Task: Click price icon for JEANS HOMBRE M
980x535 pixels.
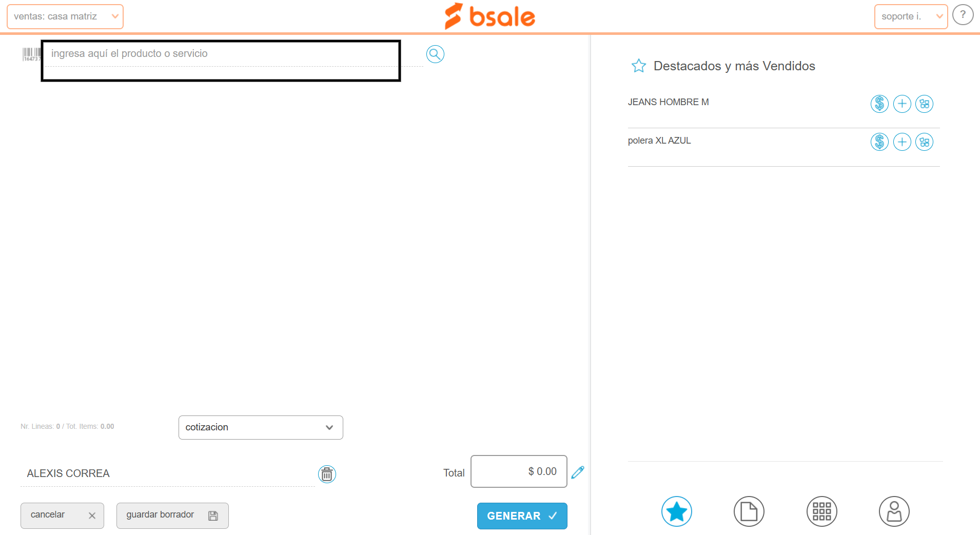Action: click(879, 104)
